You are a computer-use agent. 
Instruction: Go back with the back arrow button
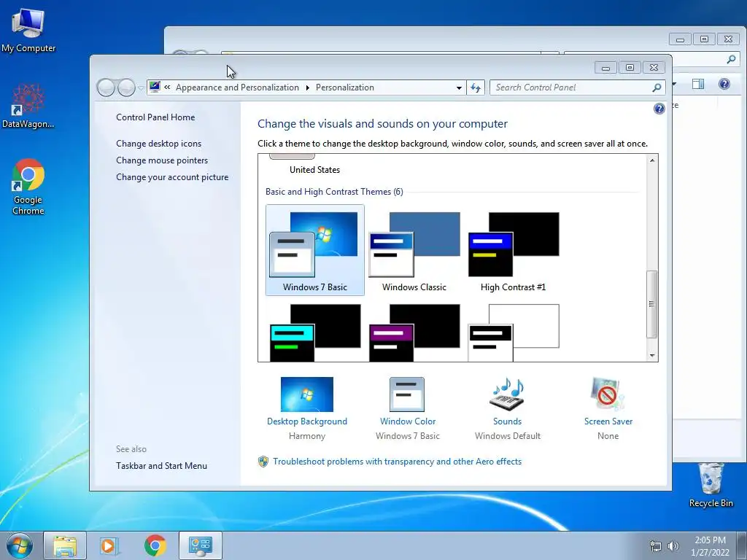107,87
